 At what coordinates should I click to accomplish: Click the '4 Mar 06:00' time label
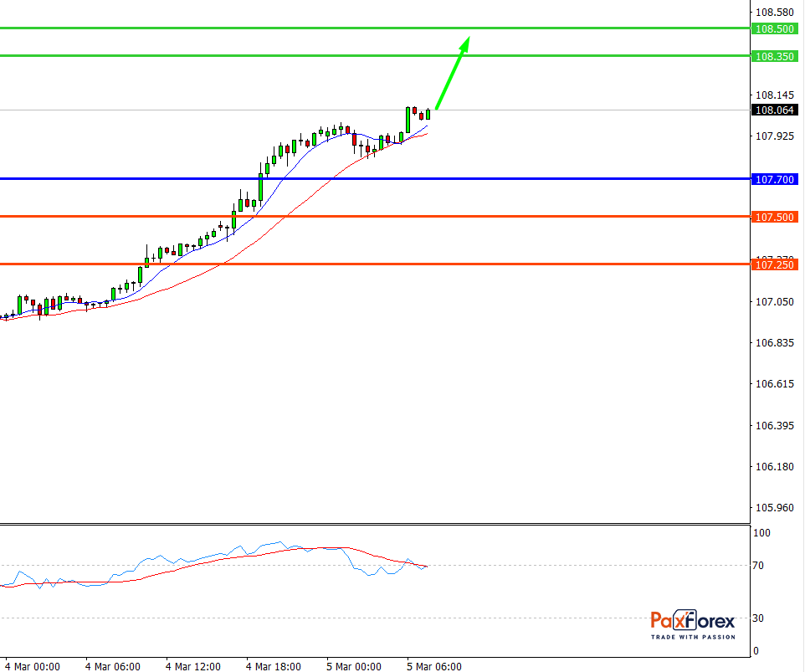[x=112, y=666]
